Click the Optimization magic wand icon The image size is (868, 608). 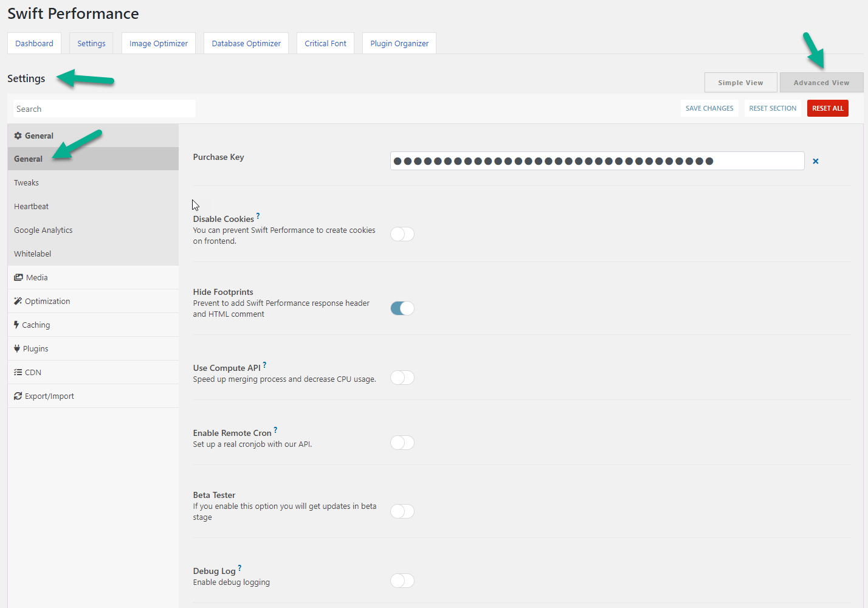pyautogui.click(x=18, y=301)
